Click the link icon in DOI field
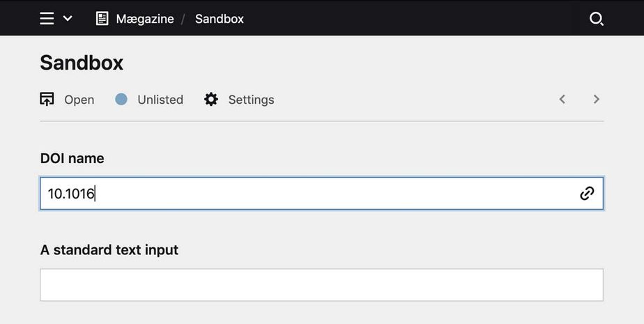The height and width of the screenshot is (324, 644). click(587, 194)
